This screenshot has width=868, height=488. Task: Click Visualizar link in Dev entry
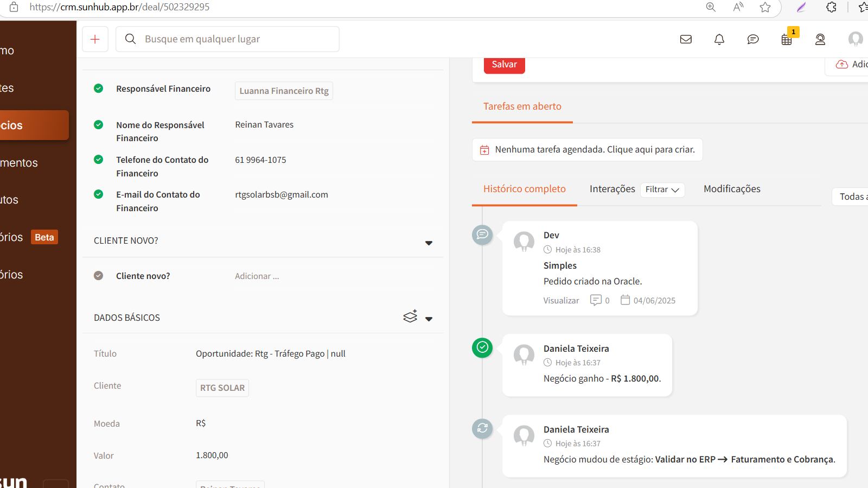click(561, 301)
